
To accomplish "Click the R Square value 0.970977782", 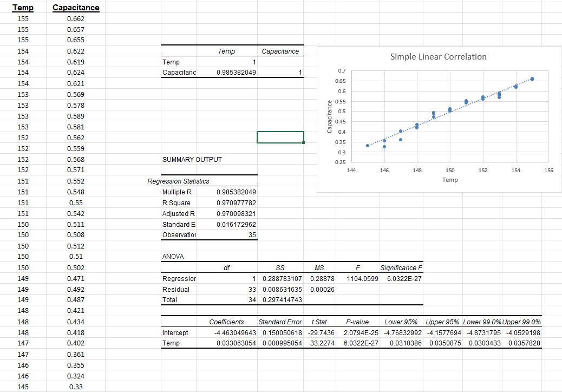I will (x=236, y=203).
